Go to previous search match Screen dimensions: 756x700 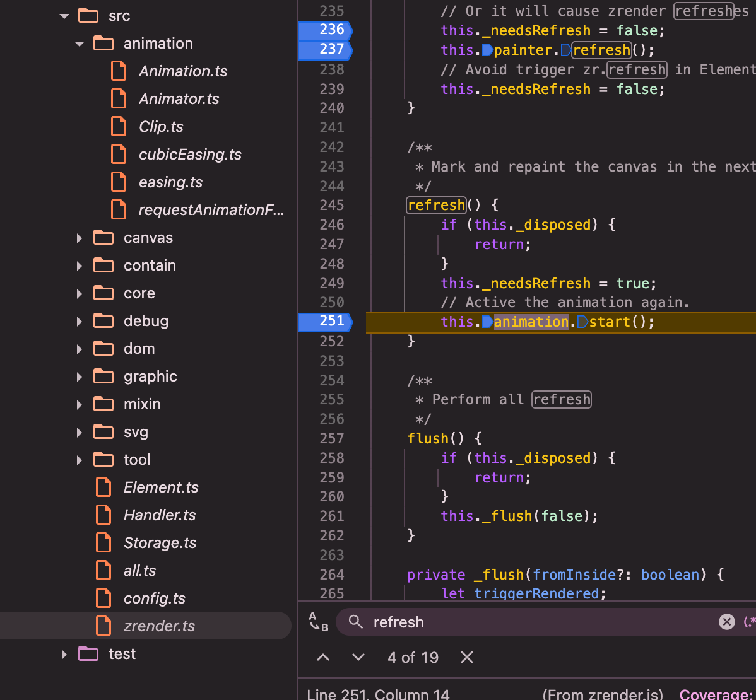pos(323,658)
